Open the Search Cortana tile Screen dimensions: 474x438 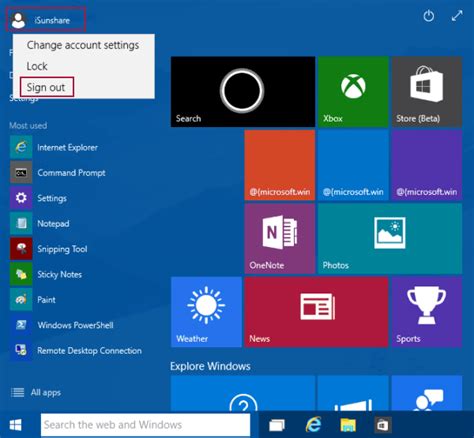(243, 92)
